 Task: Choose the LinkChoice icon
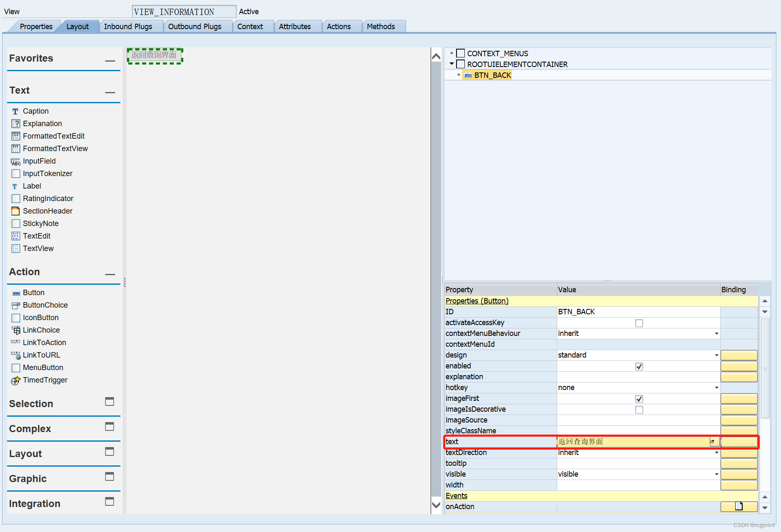(15, 330)
